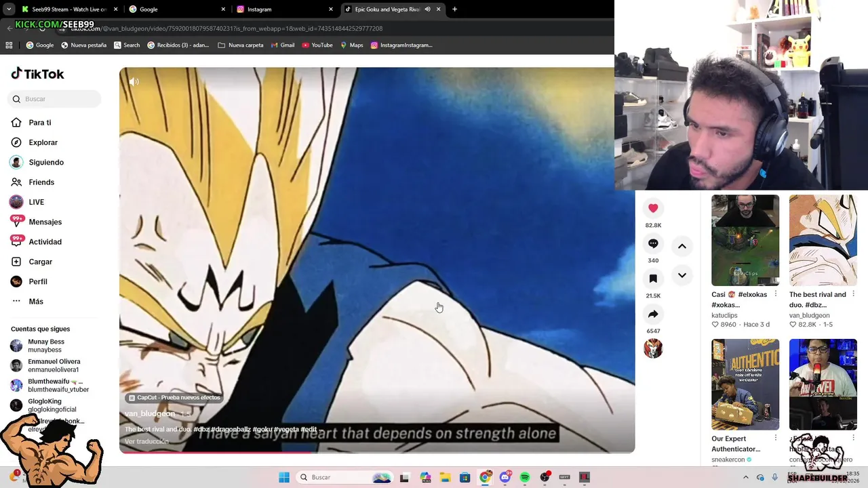Open a new browser tab
Screen dimensions: 868x488
click(454, 9)
